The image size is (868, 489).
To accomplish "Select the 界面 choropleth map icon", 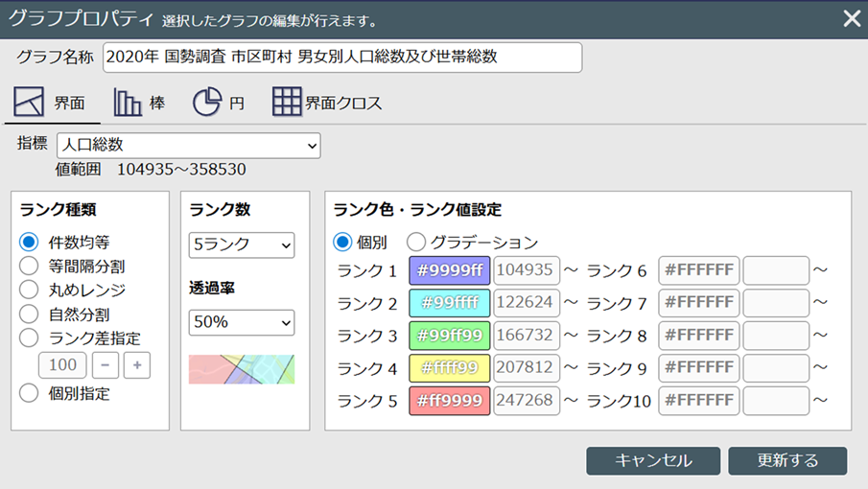I will [32, 103].
